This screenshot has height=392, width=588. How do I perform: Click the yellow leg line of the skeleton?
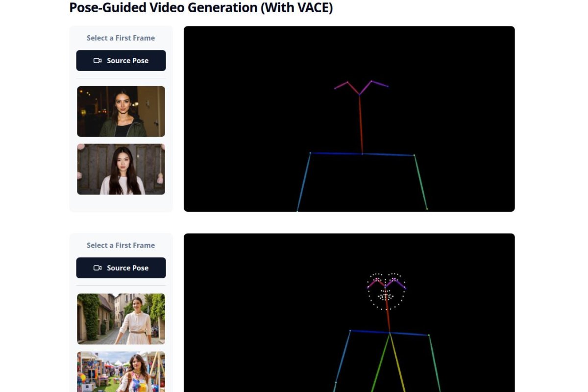(397, 363)
